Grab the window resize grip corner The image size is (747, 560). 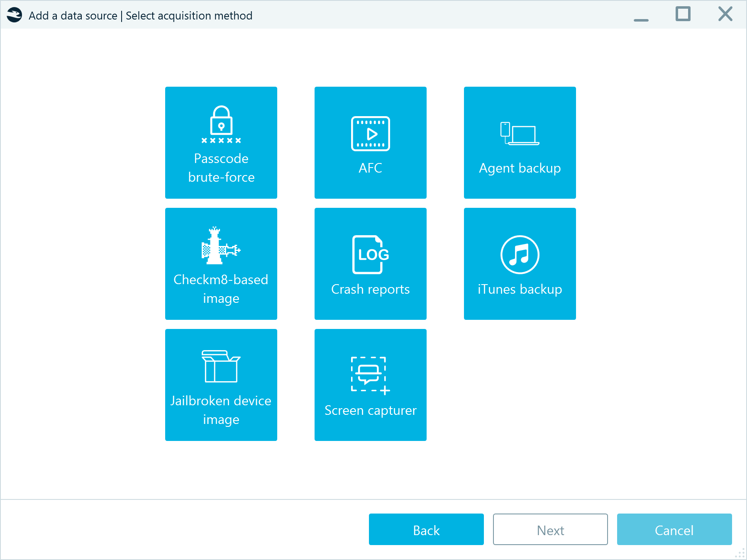[x=740, y=553]
